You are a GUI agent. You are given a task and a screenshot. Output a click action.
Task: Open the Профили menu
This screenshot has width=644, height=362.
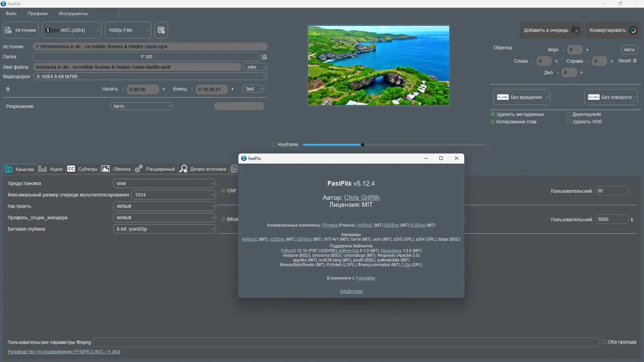(38, 13)
